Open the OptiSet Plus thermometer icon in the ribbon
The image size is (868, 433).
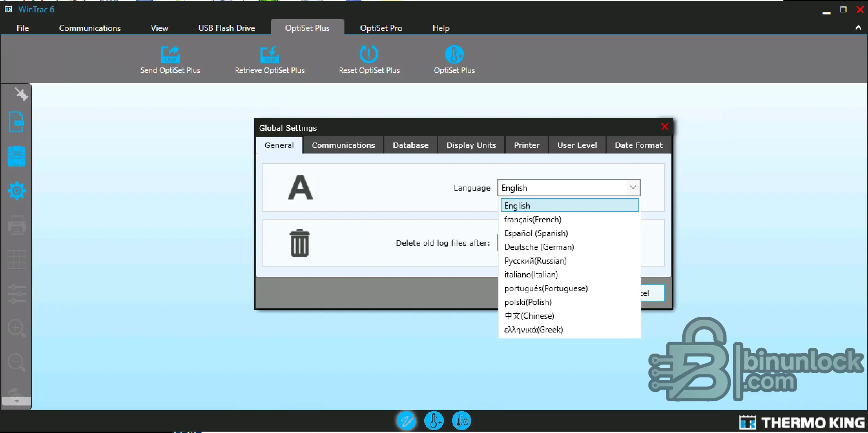(454, 54)
